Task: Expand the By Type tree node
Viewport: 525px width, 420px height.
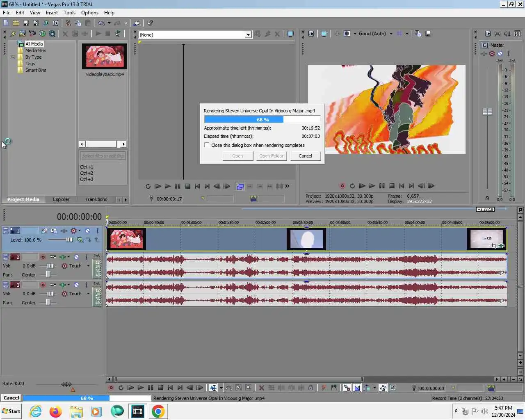Action: point(13,57)
